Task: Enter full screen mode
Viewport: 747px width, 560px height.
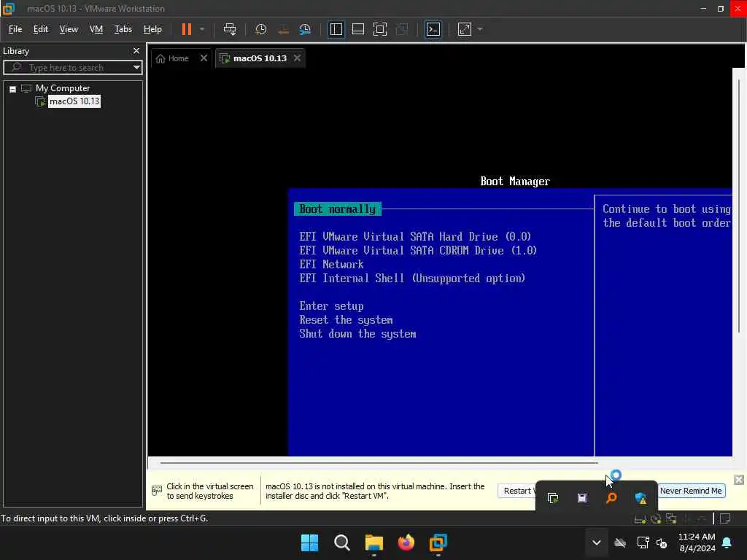Action: click(379, 29)
